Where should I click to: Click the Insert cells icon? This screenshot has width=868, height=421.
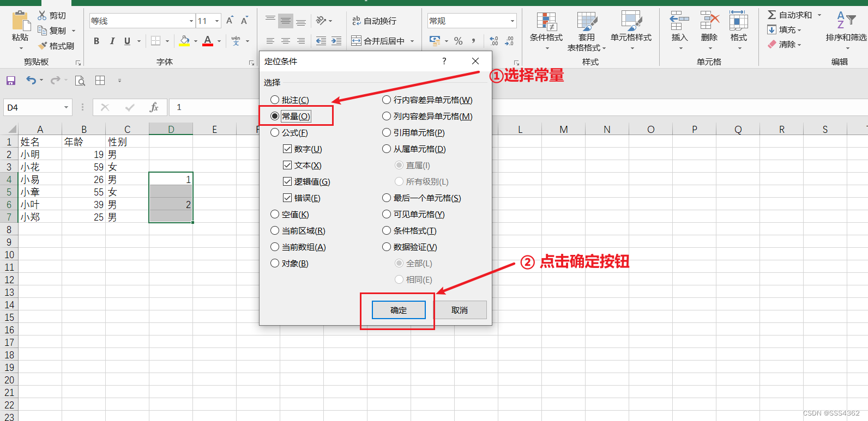(679, 21)
